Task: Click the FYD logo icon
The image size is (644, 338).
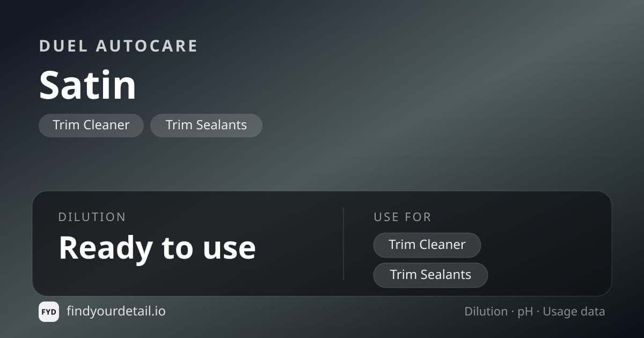Action: pos(49,312)
